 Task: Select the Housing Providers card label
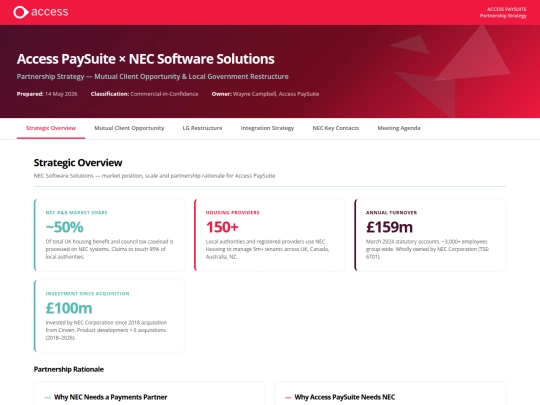pyautogui.click(x=232, y=213)
